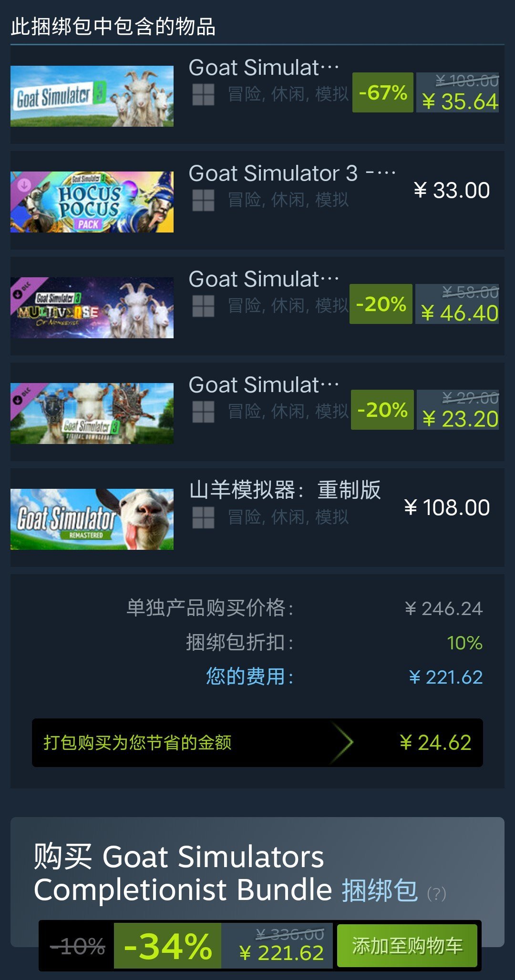Click the 捆绑包 link in bundle title
The height and width of the screenshot is (980, 515).
[380, 890]
